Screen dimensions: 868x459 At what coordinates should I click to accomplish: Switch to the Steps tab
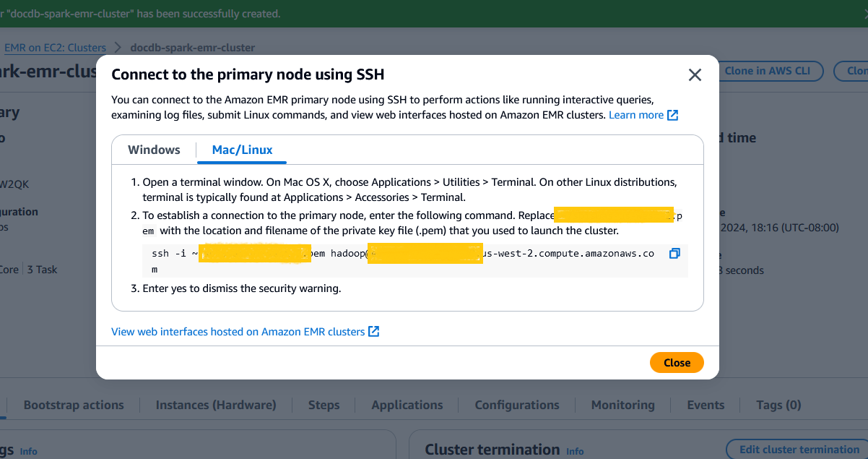(324, 405)
